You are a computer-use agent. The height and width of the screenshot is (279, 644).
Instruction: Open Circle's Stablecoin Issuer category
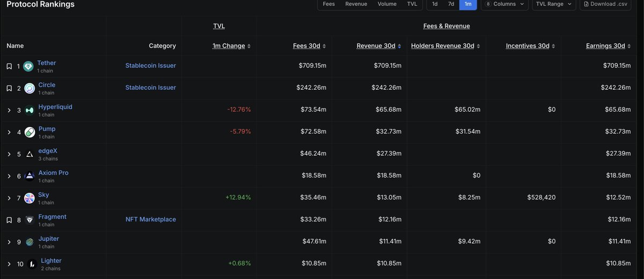point(151,88)
